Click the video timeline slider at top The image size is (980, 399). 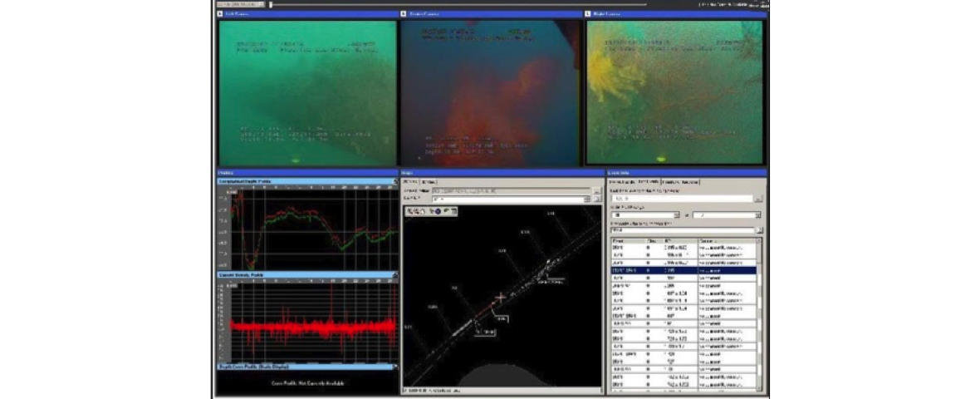[270, 4]
